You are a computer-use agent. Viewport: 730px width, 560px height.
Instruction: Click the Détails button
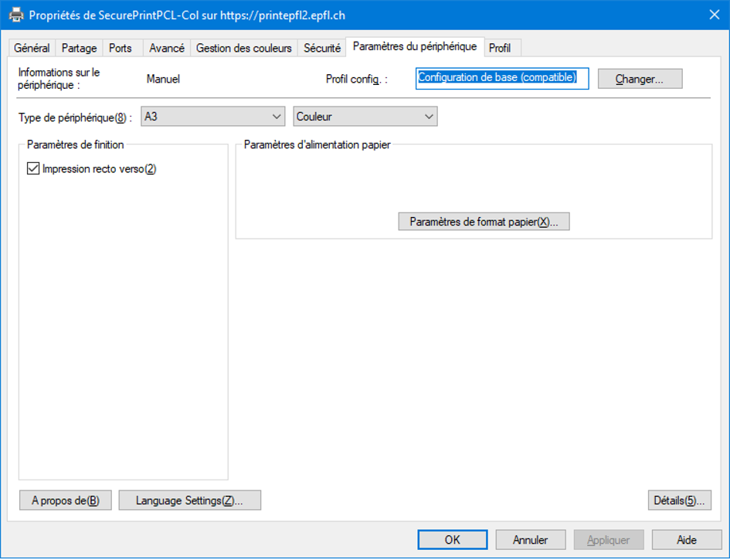click(x=679, y=501)
